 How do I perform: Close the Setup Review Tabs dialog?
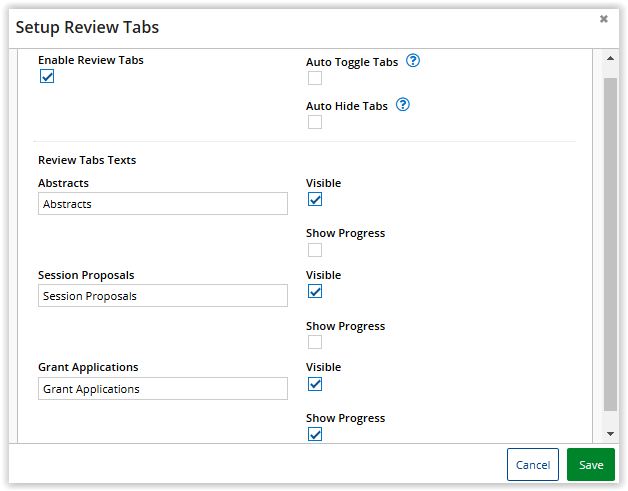coord(604,19)
